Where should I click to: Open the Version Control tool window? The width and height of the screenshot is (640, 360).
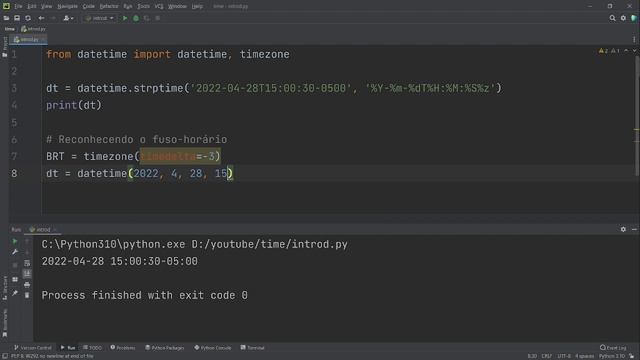(x=33, y=348)
